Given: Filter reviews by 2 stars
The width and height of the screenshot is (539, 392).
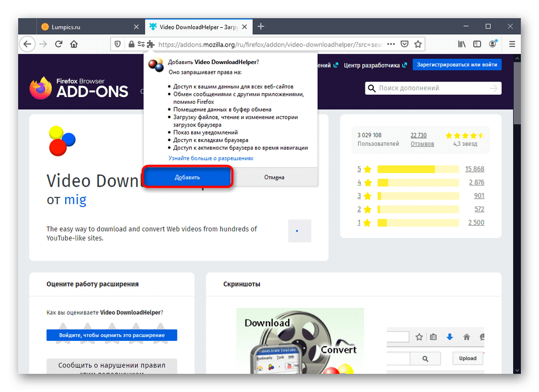Looking at the screenshot, I should pyautogui.click(x=364, y=209).
